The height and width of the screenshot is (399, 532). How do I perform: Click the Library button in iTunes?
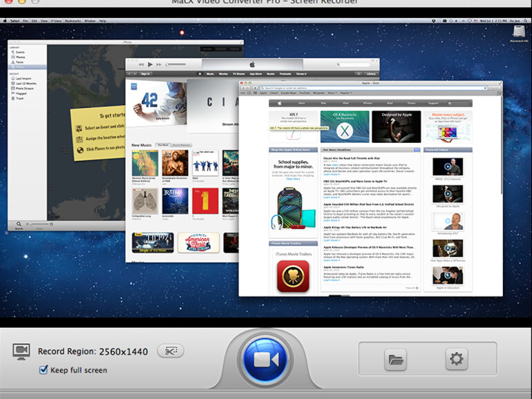[x=372, y=73]
